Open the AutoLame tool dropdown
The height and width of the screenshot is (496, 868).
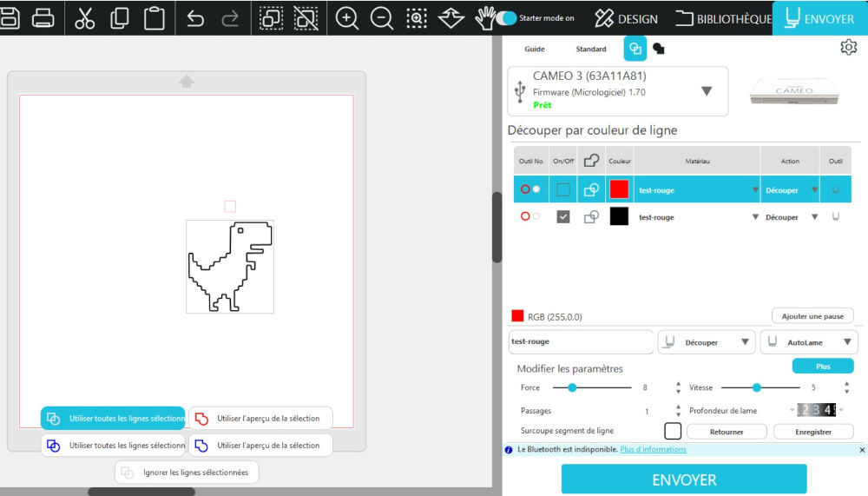809,342
